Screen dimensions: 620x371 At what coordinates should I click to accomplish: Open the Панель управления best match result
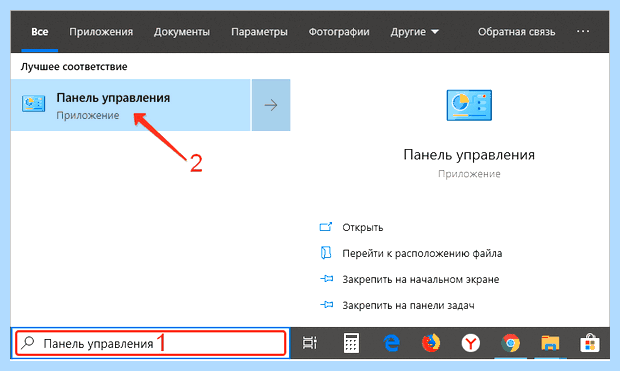click(130, 105)
